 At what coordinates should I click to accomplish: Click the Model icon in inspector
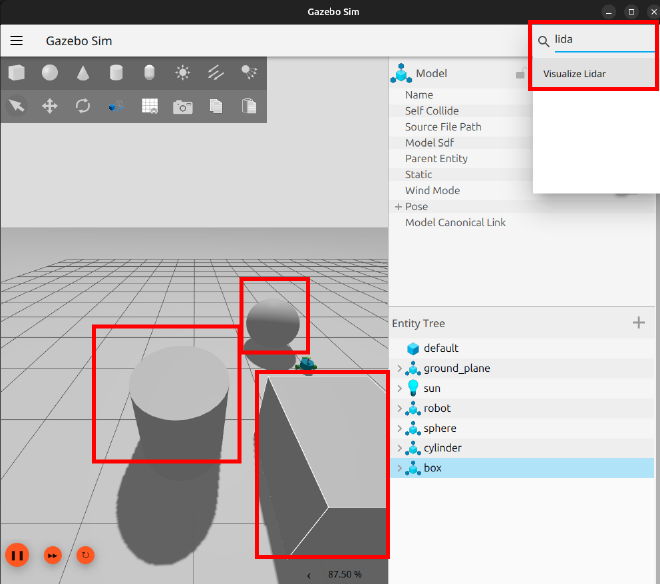click(x=401, y=73)
